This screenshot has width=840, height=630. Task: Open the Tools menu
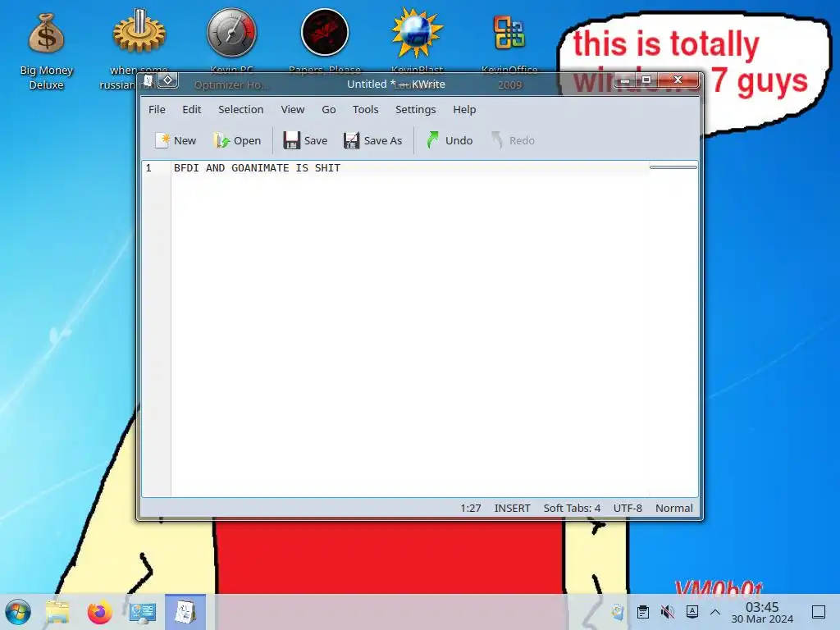(x=365, y=109)
